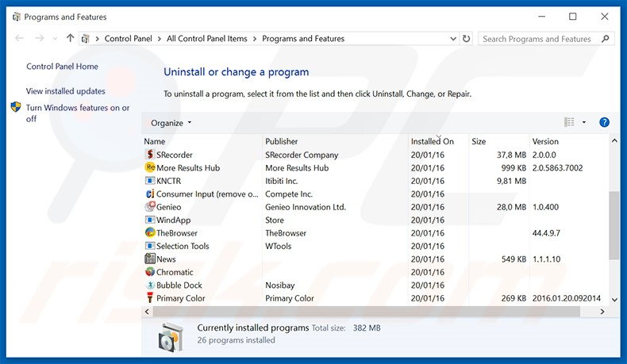
Task: Open Control Panel Home link
Action: click(x=62, y=67)
